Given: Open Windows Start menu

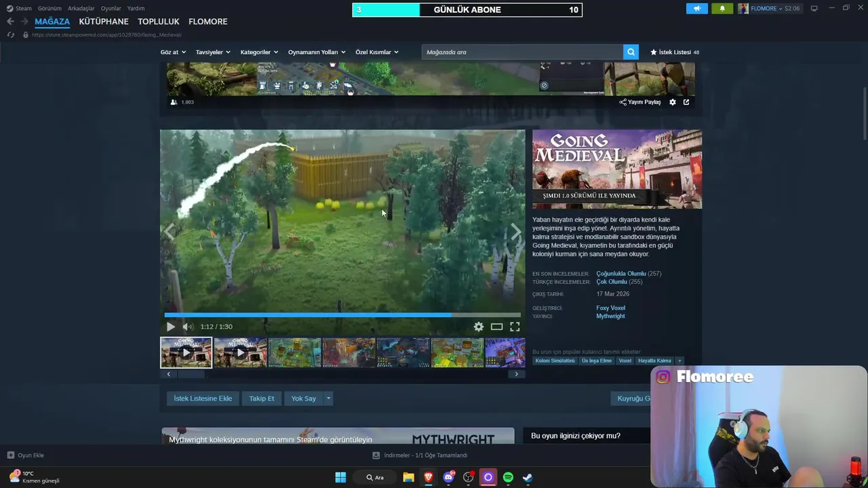Looking at the screenshot, I should point(340,477).
